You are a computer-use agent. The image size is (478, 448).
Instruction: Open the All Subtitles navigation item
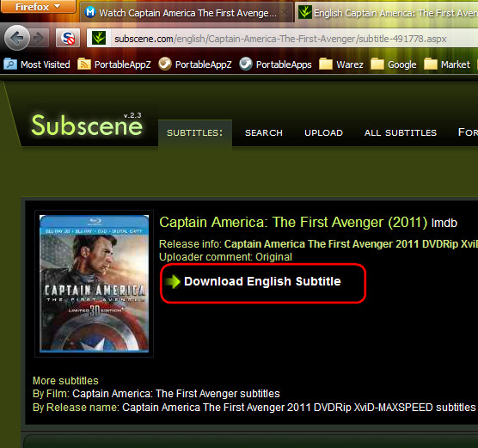pyautogui.click(x=401, y=133)
